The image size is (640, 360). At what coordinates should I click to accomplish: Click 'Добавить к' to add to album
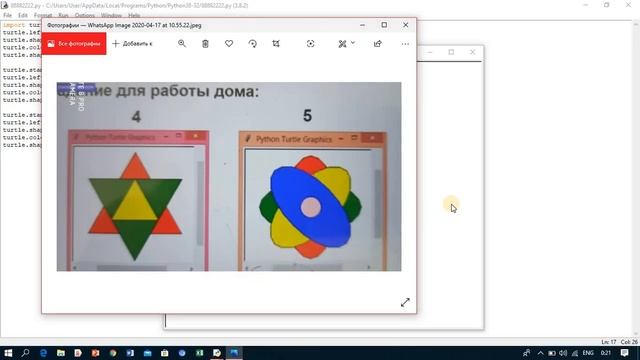point(132,44)
